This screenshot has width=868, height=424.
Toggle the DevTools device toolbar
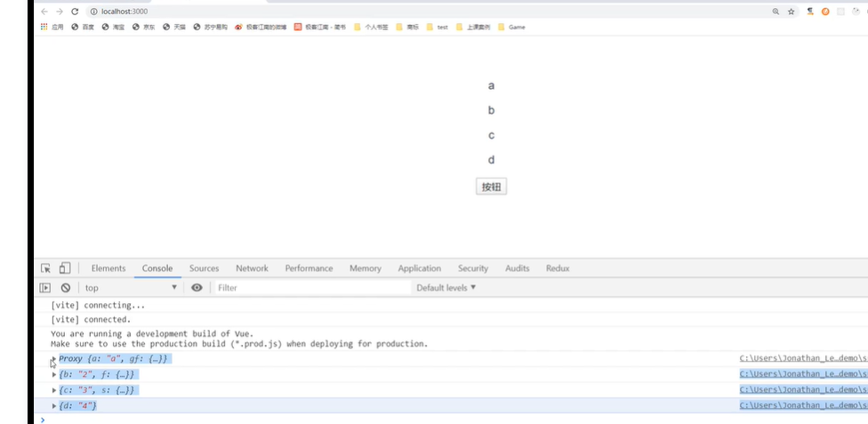click(65, 268)
